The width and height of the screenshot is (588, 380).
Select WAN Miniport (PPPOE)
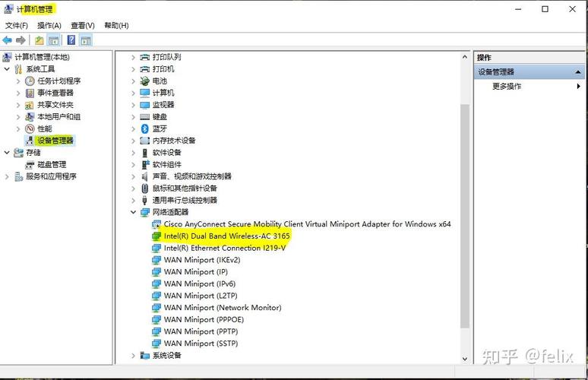point(204,320)
